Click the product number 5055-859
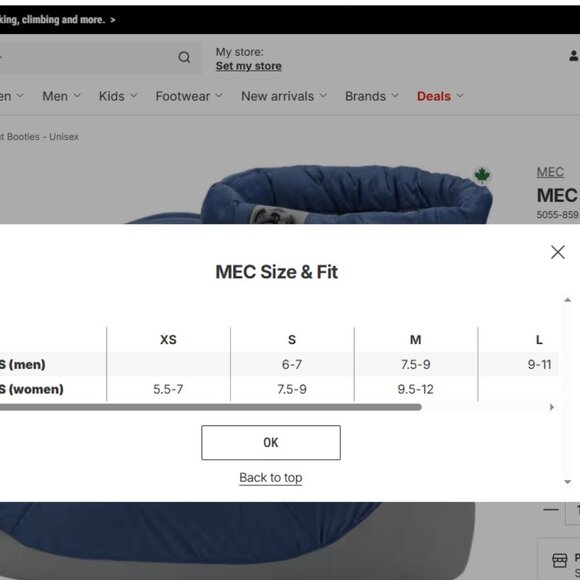The height and width of the screenshot is (580, 580). pyautogui.click(x=557, y=215)
